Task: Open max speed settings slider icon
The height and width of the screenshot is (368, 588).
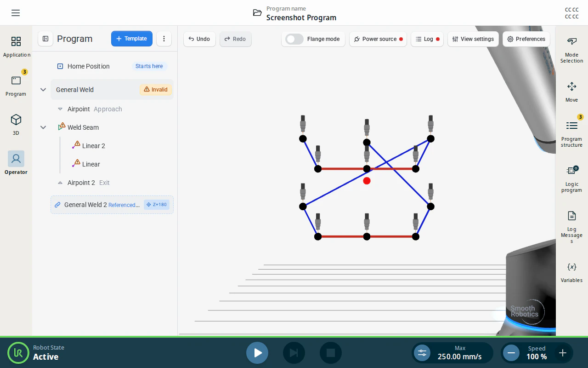Action: click(x=422, y=353)
